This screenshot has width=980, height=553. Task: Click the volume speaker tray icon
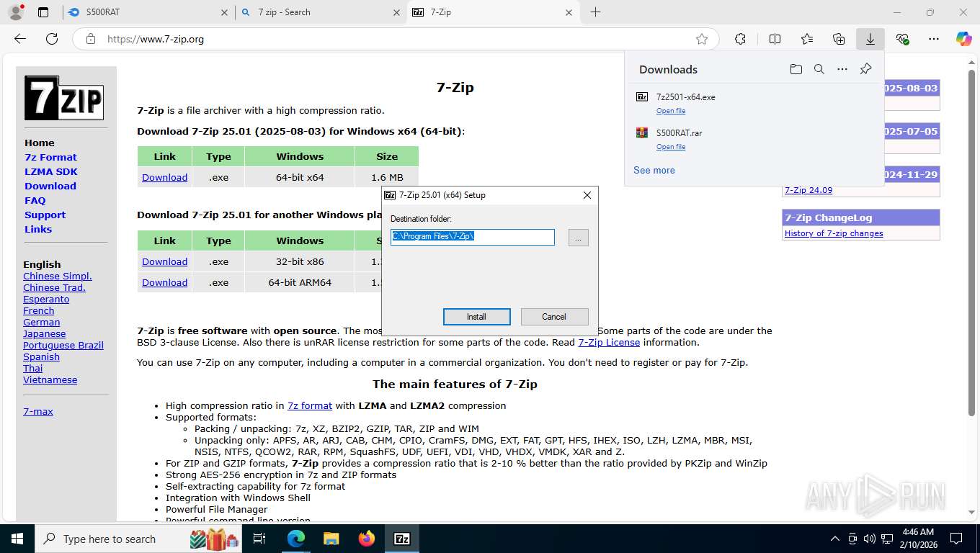click(869, 539)
